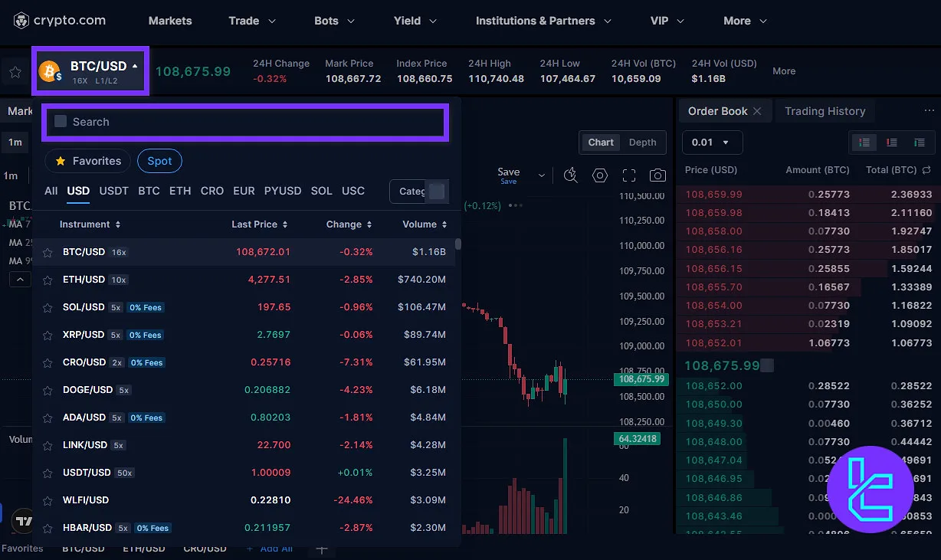The image size is (941, 560).
Task: Filter pairs by SOL quote tab
Action: (x=322, y=191)
